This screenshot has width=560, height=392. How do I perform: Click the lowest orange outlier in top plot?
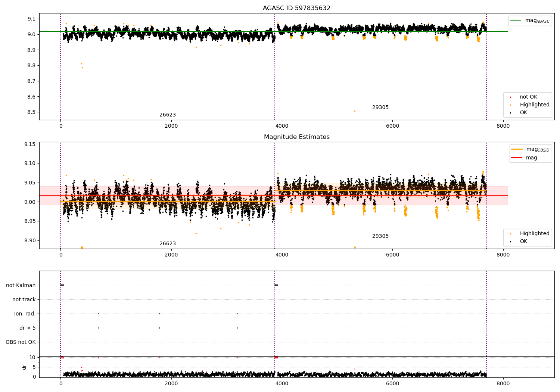click(355, 111)
